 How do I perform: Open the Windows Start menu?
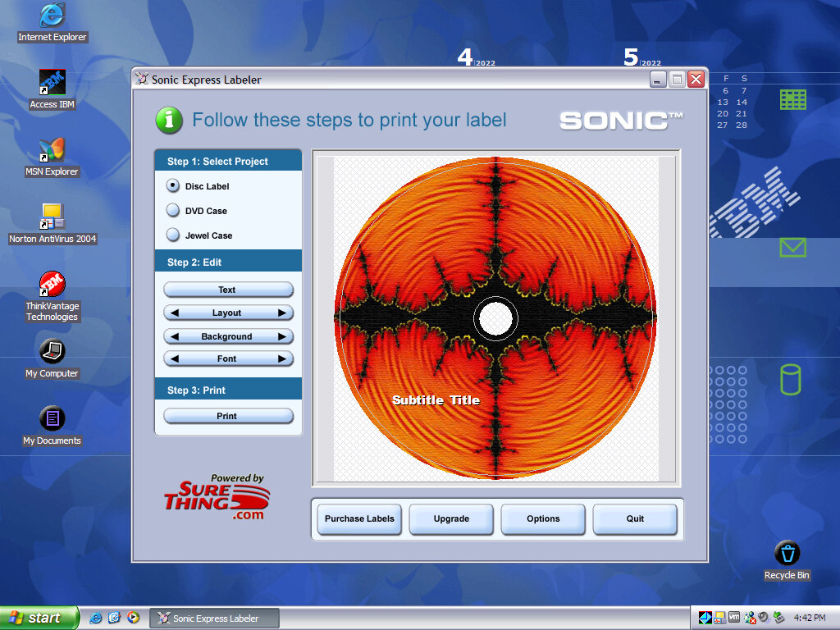click(39, 619)
